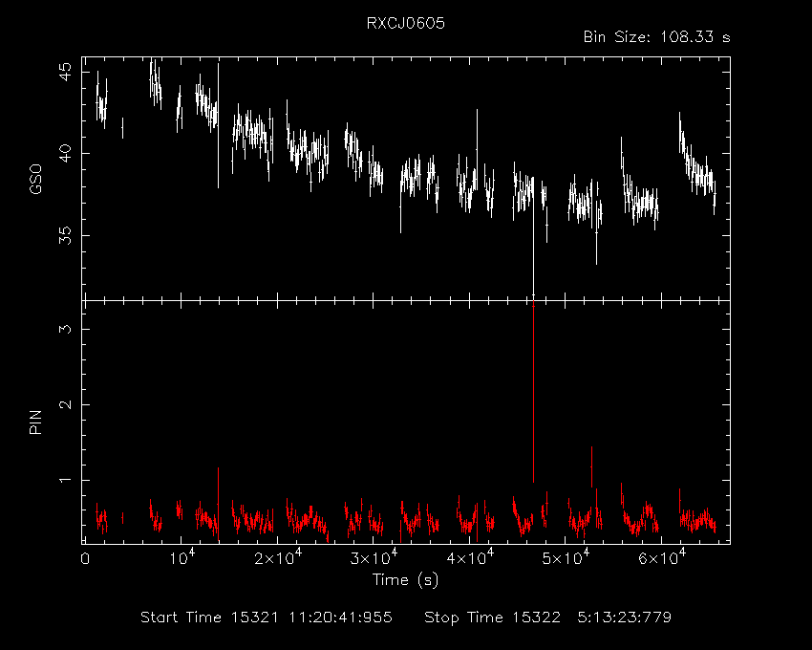Screen dimensions: 812x650
Task: Click the plot title RXCJ0605
Action: pos(405,23)
